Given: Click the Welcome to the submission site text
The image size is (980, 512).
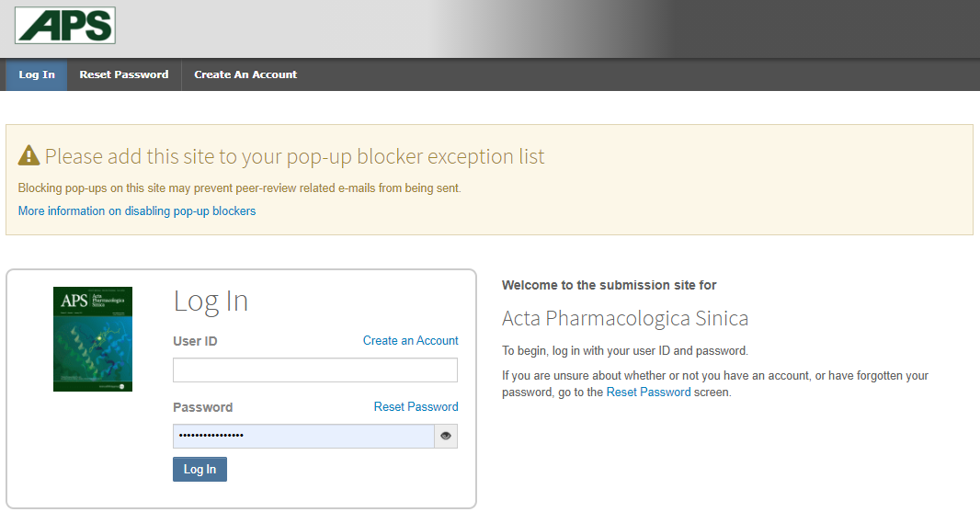Looking at the screenshot, I should 610,285.
